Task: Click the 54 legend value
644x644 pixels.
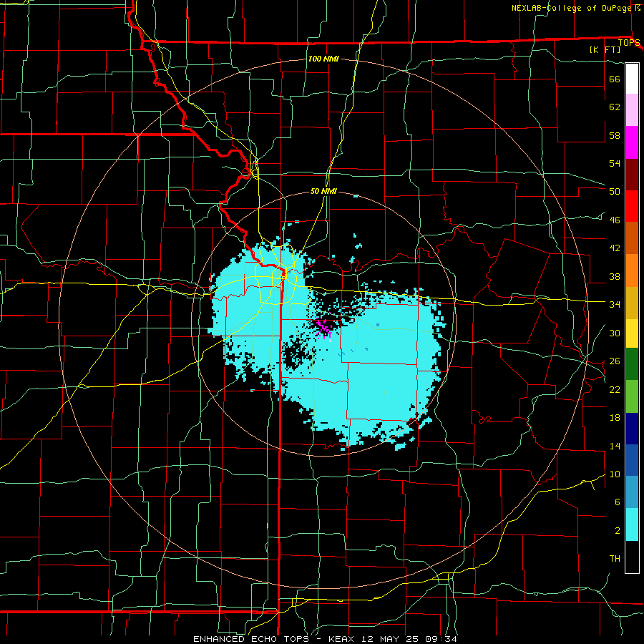Action: pos(615,163)
